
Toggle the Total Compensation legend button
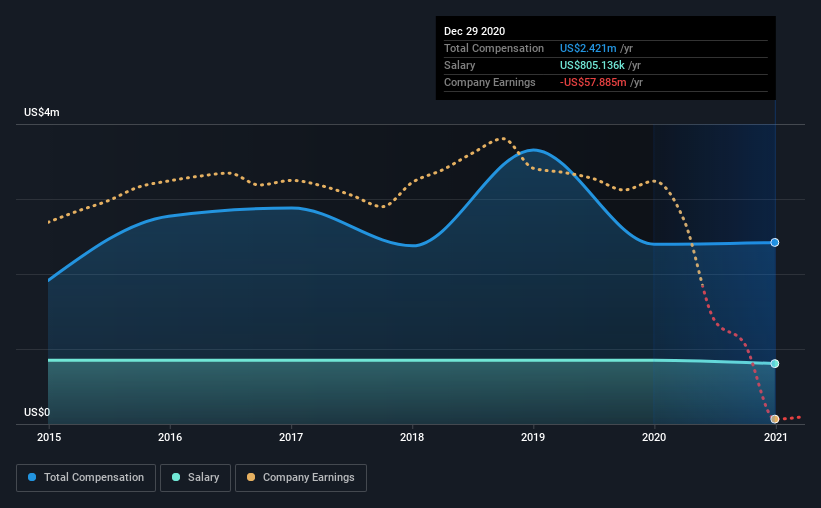86,478
